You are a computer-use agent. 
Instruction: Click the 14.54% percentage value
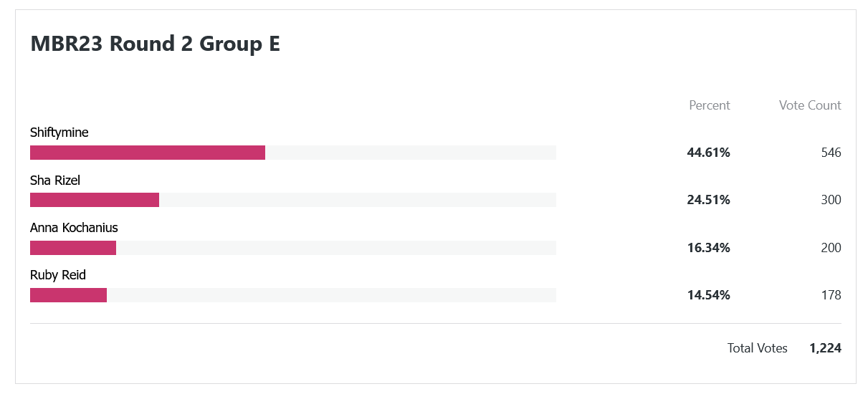click(709, 295)
